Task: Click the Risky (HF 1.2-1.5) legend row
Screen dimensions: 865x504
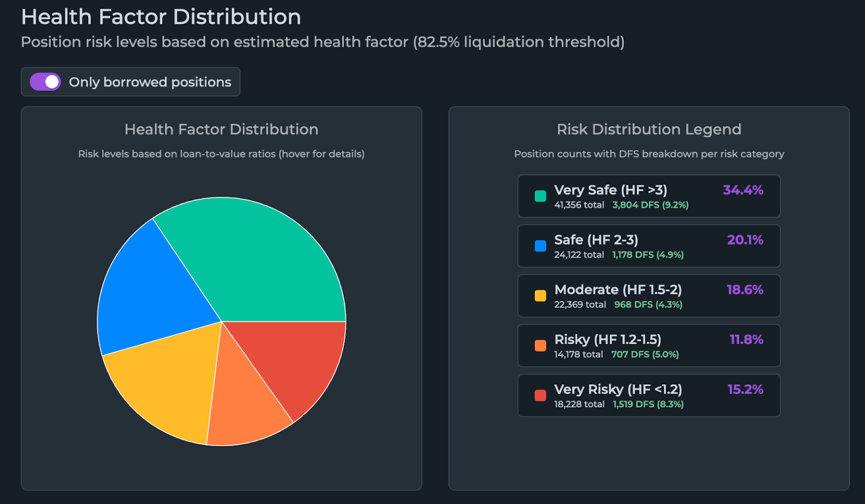Action: 649,346
